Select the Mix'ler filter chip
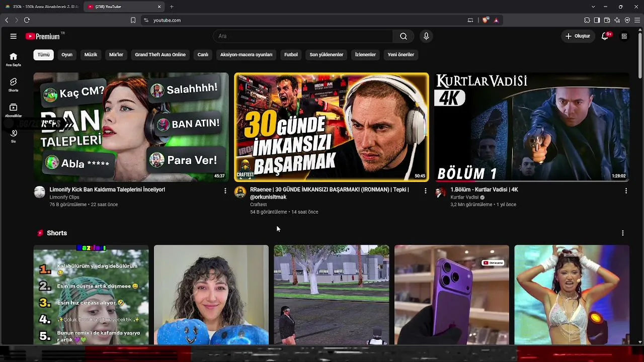 click(116, 55)
